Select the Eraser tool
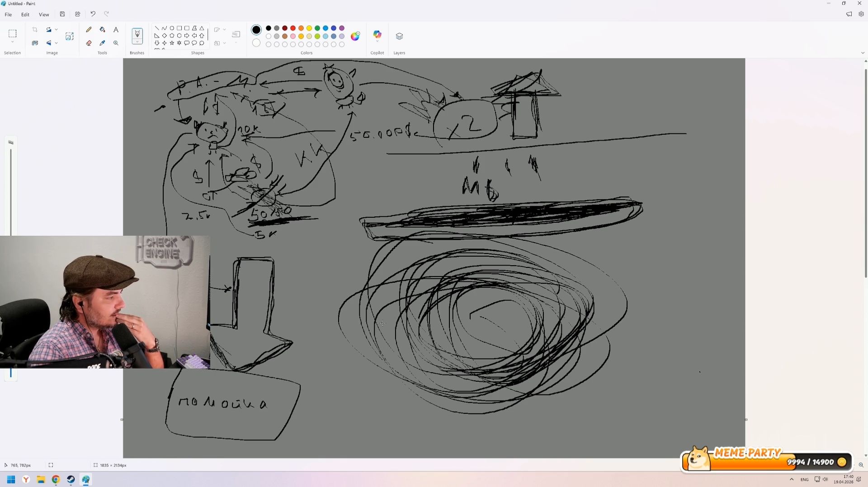 click(x=89, y=43)
